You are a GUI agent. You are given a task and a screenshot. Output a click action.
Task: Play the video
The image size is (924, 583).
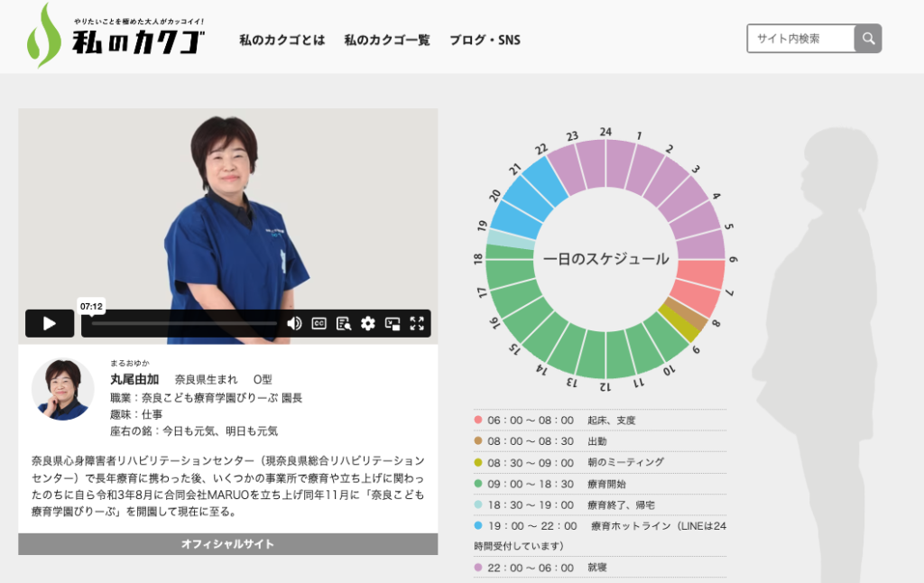49,323
